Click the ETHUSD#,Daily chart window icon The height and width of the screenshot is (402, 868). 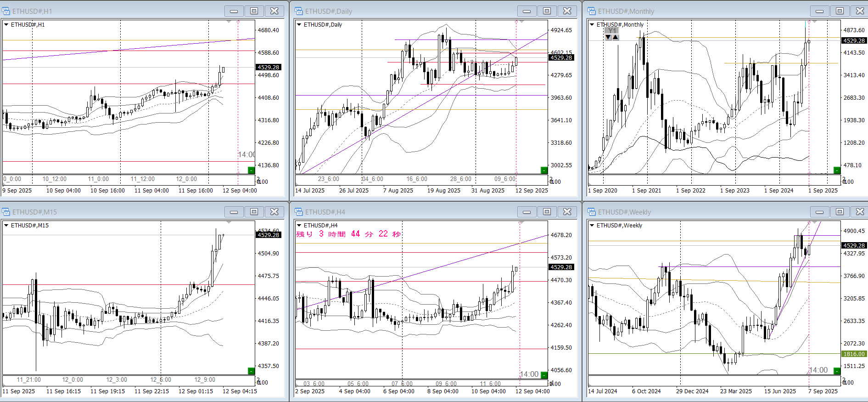(x=299, y=11)
